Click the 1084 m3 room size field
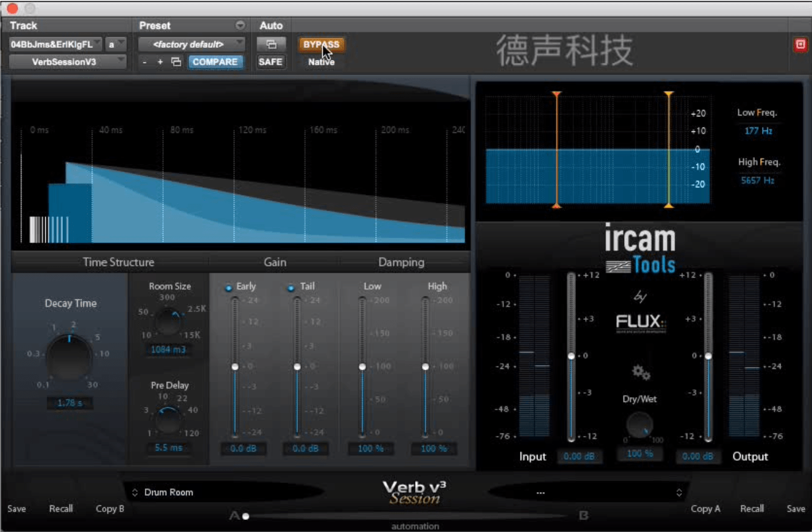The width and height of the screenshot is (812, 532). click(x=169, y=349)
